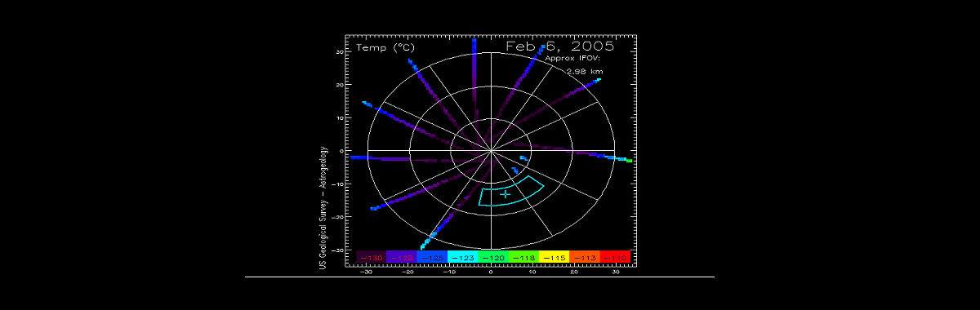Click the -120 green legend swatch
This screenshot has width=980, height=310.
click(x=492, y=257)
